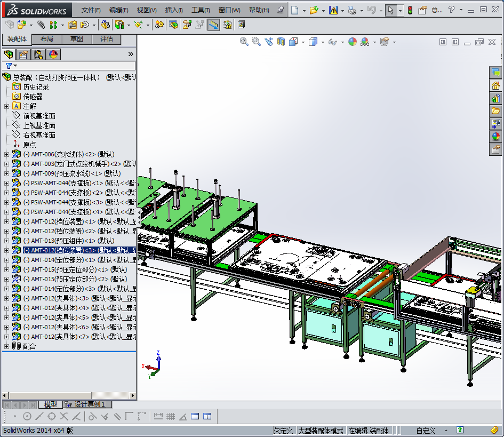Open the File Explorer task pane folder
This screenshot has height=437, width=504.
tap(495, 111)
